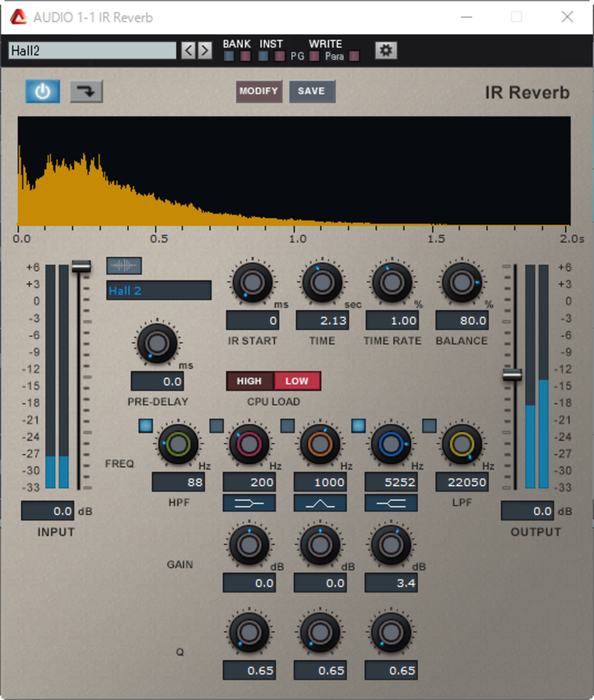The image size is (594, 700).
Task: Click the blue 5252 Hz frequency knob
Action: click(x=391, y=444)
